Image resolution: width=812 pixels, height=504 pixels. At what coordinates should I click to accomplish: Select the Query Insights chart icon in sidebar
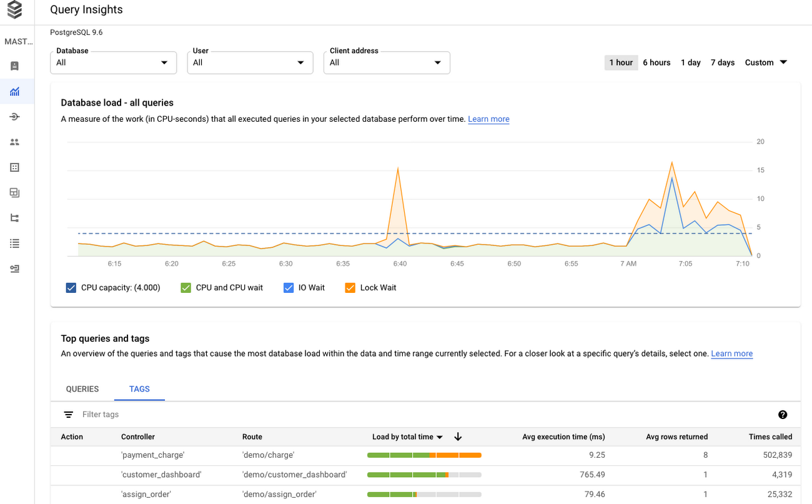(x=15, y=92)
